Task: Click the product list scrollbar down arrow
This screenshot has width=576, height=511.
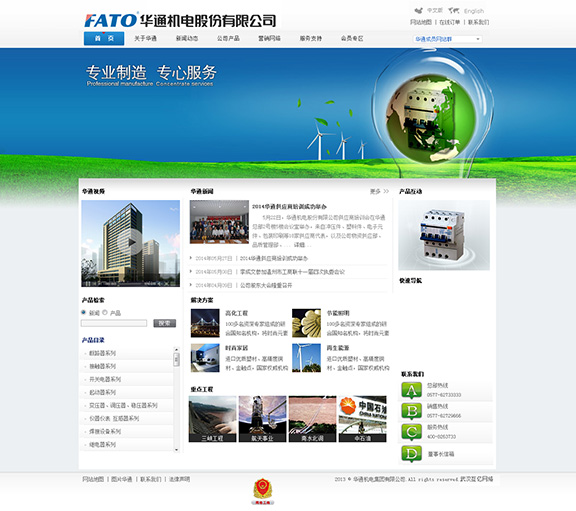Action: click(x=176, y=450)
